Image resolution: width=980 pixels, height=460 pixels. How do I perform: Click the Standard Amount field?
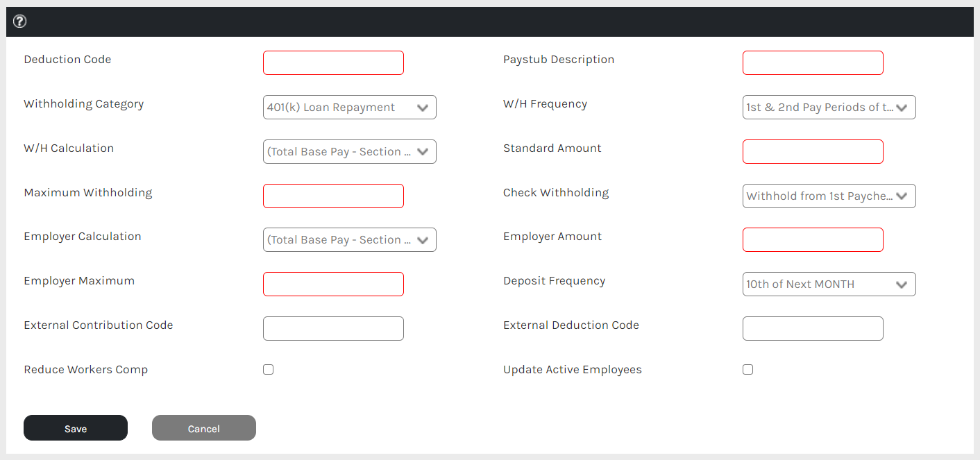[x=813, y=151]
